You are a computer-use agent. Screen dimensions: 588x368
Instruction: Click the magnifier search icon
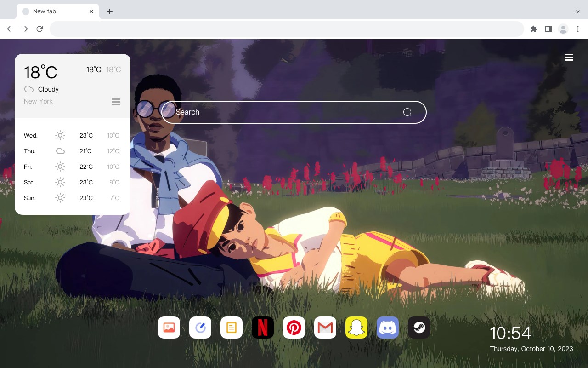tap(407, 112)
